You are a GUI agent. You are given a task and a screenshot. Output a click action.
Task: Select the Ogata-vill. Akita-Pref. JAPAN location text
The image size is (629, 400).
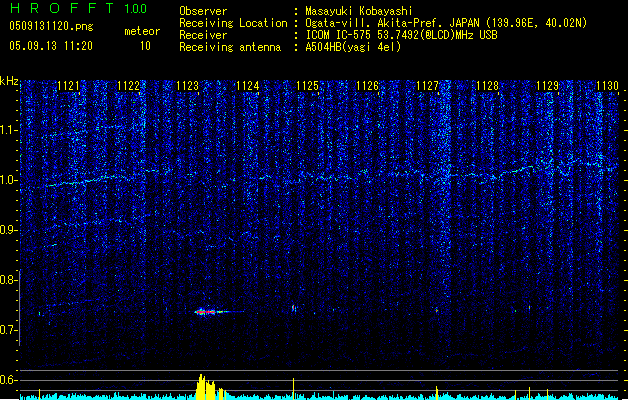[446, 23]
